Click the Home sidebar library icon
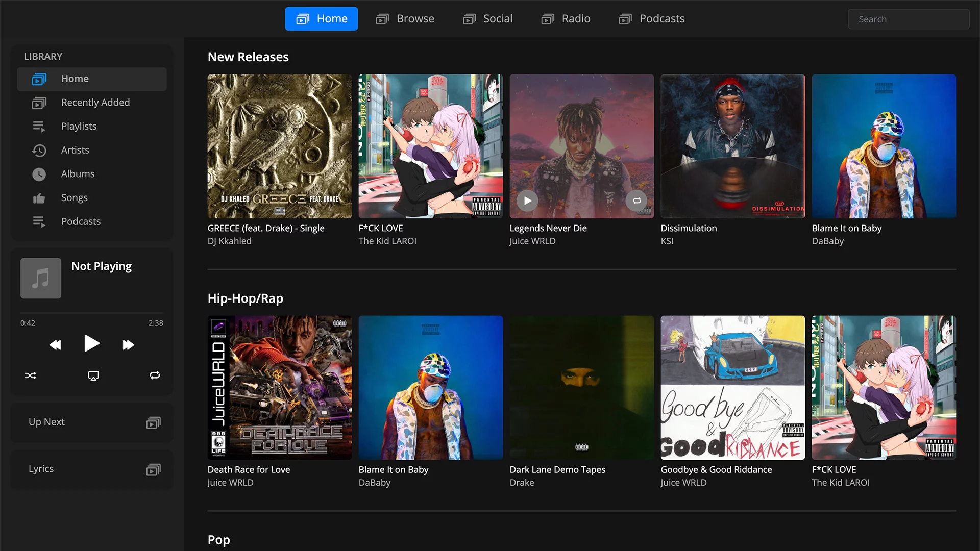980x551 pixels. click(x=39, y=79)
